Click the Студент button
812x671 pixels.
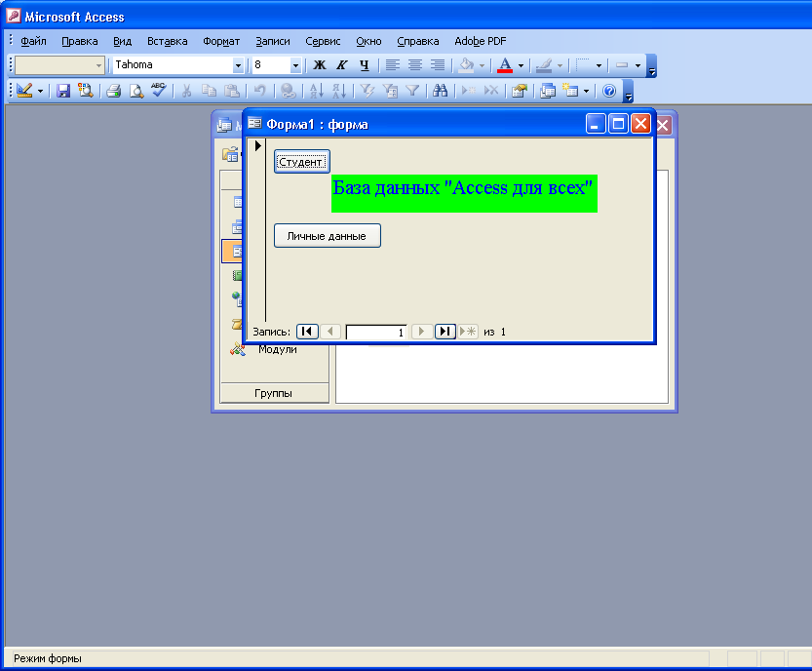pos(302,162)
